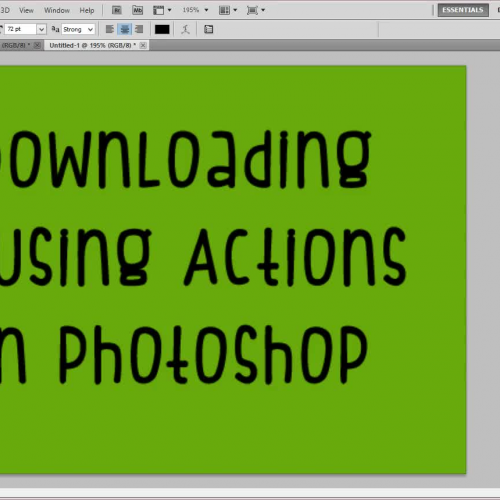The width and height of the screenshot is (500, 500).
Task: Close the Untitled-1 document tab
Action: tap(143, 45)
